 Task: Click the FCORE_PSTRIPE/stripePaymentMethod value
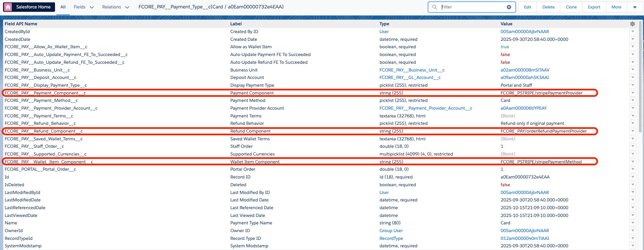541,162
